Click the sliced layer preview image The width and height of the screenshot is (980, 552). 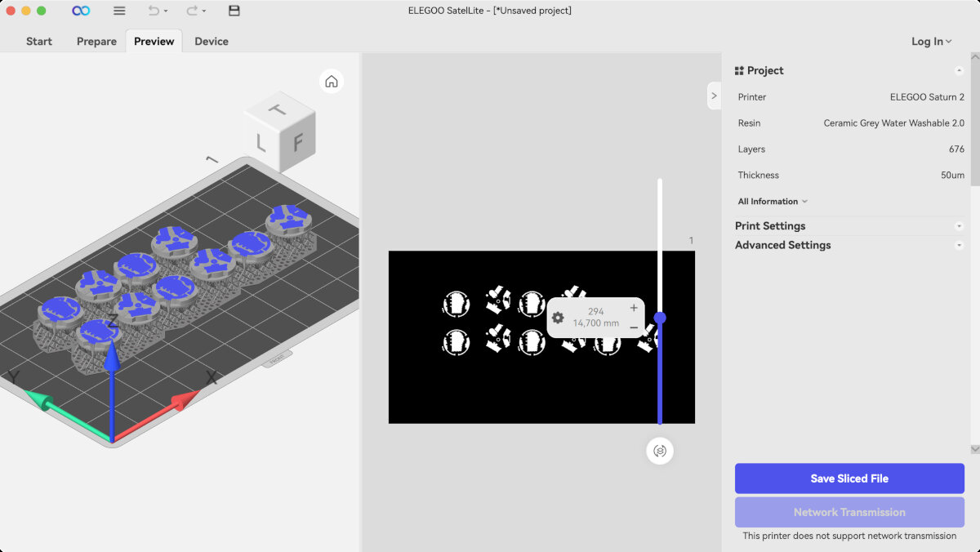541,337
